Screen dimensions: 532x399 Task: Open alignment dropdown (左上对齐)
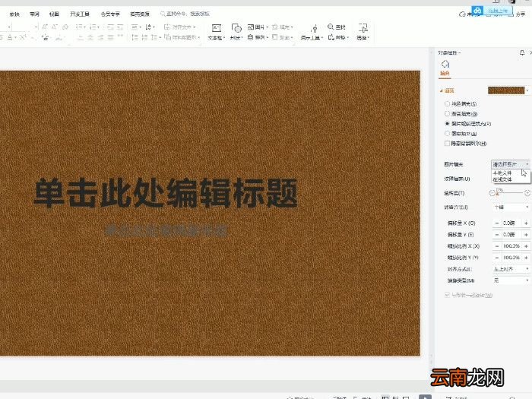[x=511, y=269]
